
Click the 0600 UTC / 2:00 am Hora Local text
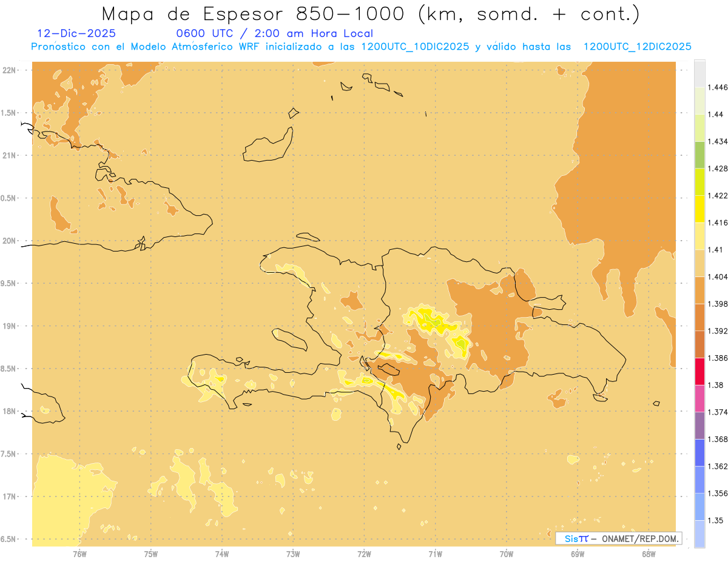pos(274,34)
